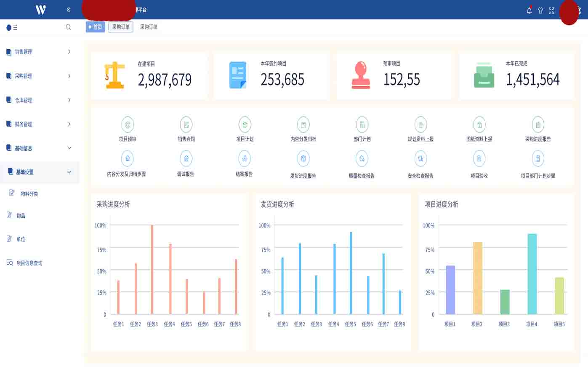The height and width of the screenshot is (368, 588).
Task: Collapse the 基础设置 submenu
Action: tap(39, 172)
